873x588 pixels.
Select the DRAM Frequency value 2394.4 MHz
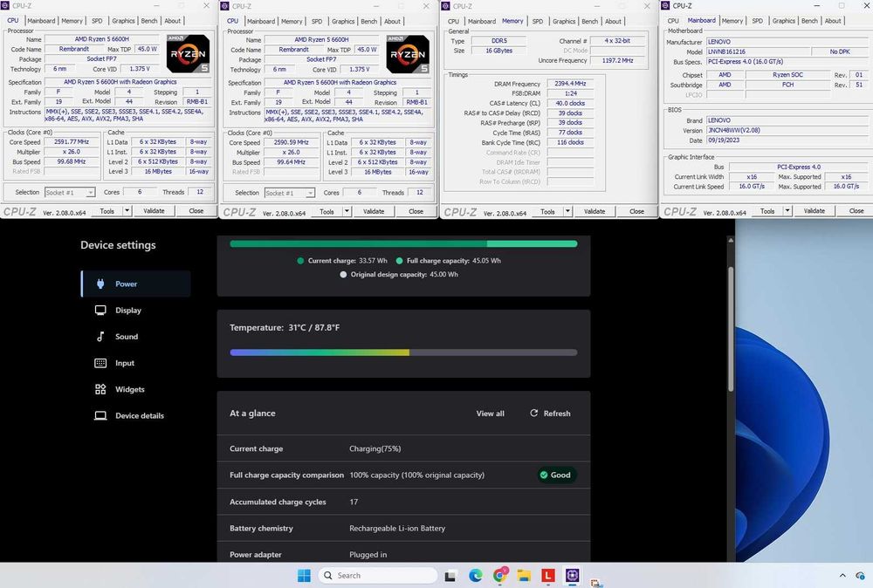[x=571, y=84]
